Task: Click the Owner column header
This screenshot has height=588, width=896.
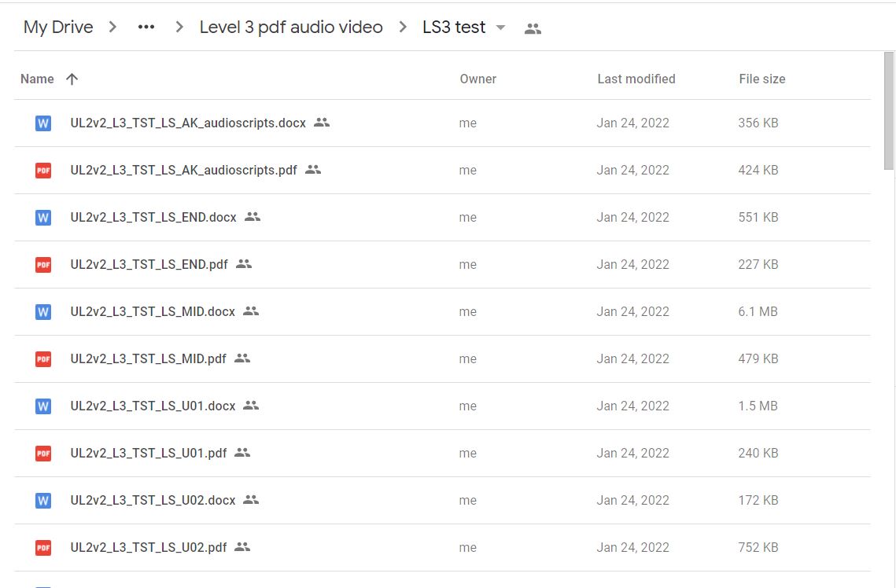Action: [x=477, y=79]
